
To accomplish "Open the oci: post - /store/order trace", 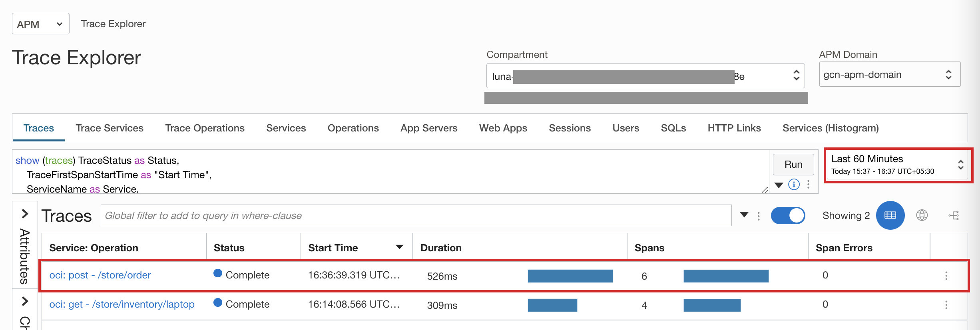I will [100, 275].
